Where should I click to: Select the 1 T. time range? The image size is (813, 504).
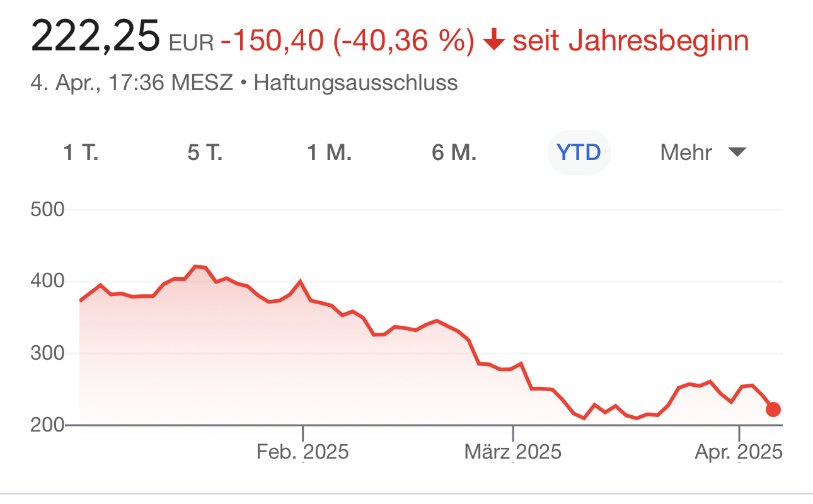[81, 152]
